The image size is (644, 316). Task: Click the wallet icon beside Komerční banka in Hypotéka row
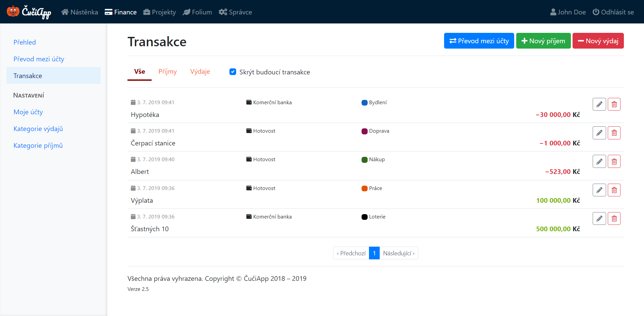249,102
